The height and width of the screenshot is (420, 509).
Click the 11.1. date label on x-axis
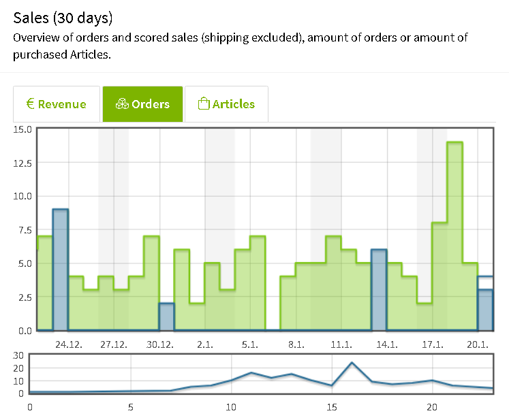(341, 344)
